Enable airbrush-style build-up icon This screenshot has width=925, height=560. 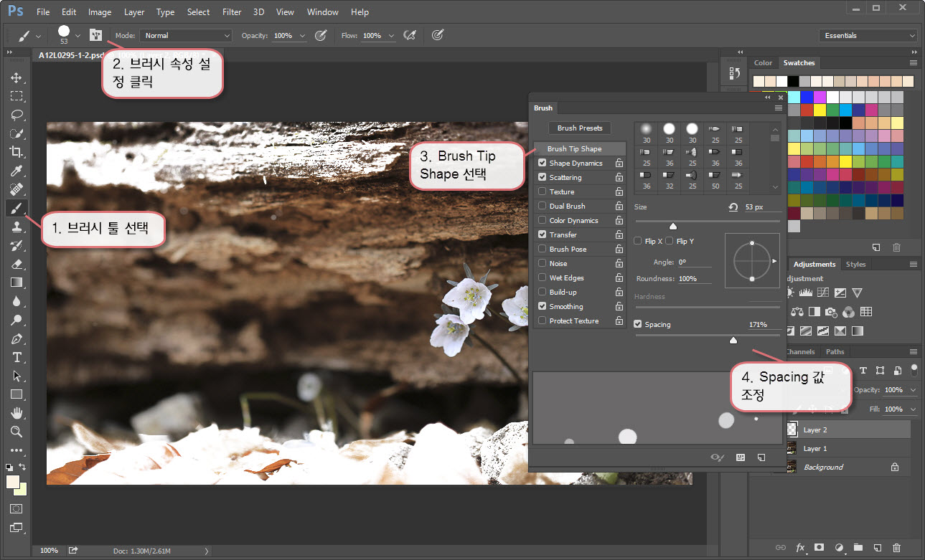(x=410, y=35)
